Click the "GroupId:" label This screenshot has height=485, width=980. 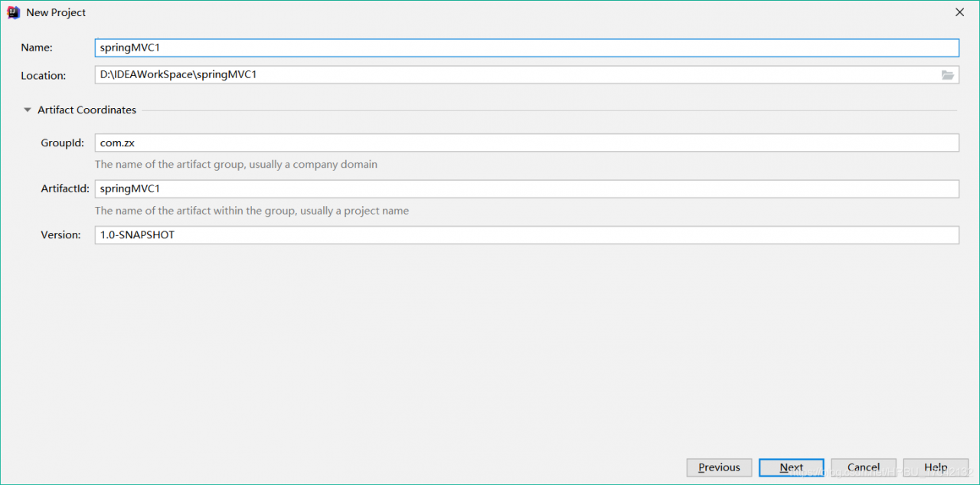tap(63, 143)
